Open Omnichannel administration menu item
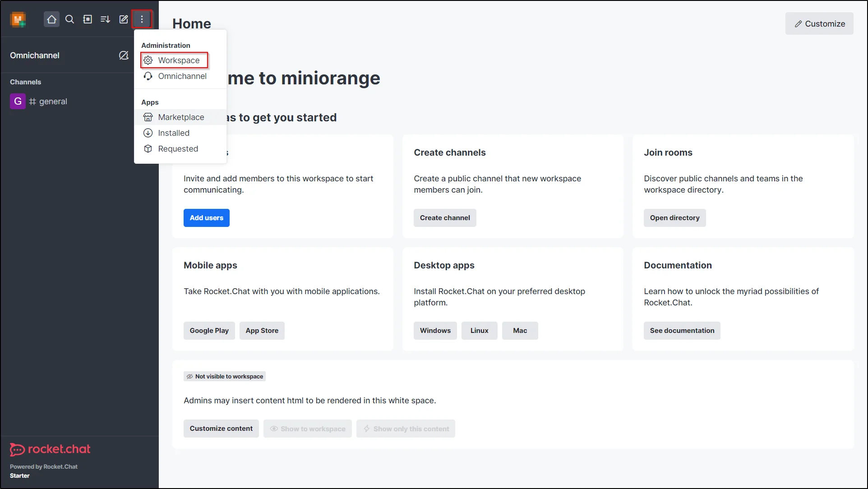This screenshot has width=868, height=489. click(x=180, y=76)
